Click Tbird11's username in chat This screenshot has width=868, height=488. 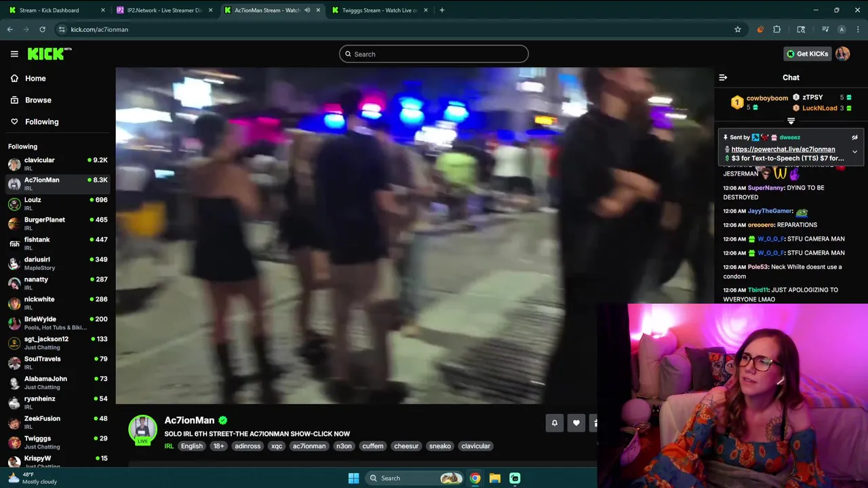759,290
